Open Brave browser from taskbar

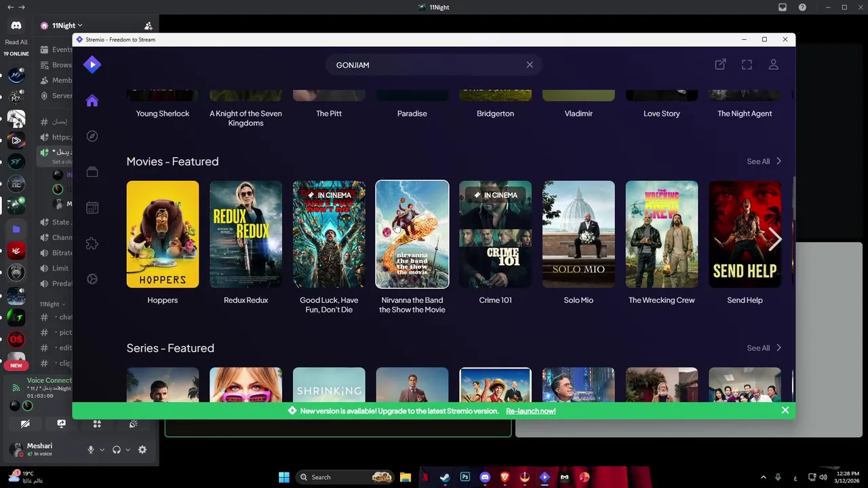pyautogui.click(x=505, y=477)
